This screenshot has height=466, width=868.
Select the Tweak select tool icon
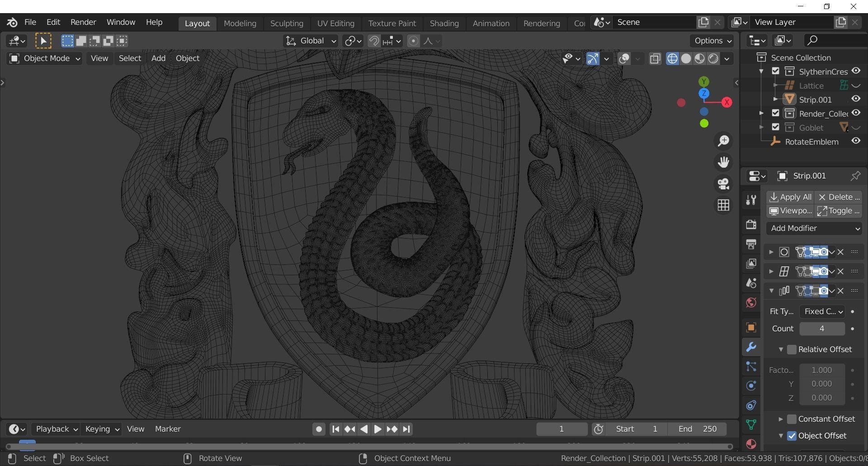tap(43, 41)
